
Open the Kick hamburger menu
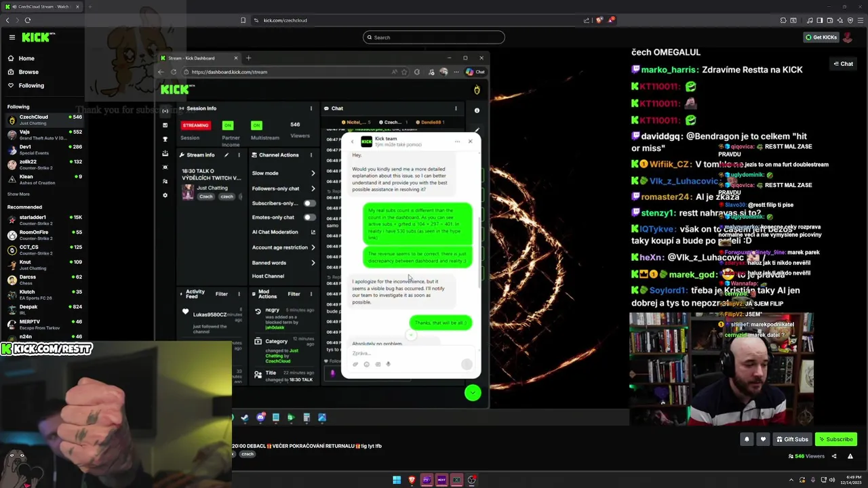click(12, 37)
